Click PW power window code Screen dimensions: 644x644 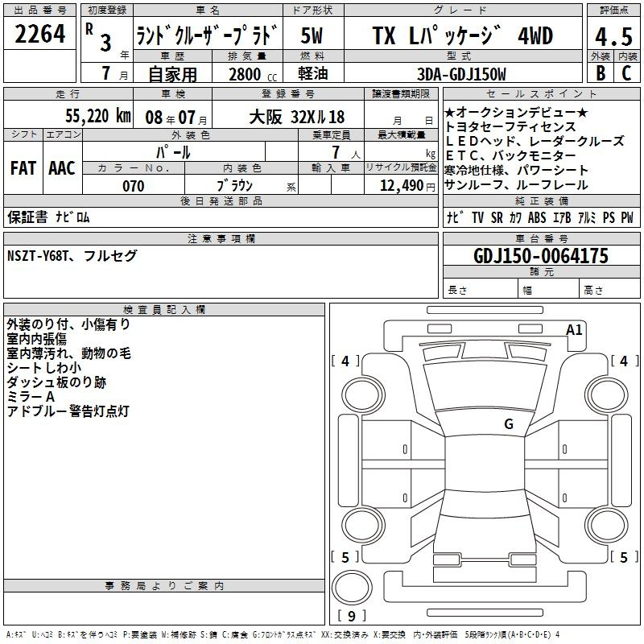coord(627,217)
